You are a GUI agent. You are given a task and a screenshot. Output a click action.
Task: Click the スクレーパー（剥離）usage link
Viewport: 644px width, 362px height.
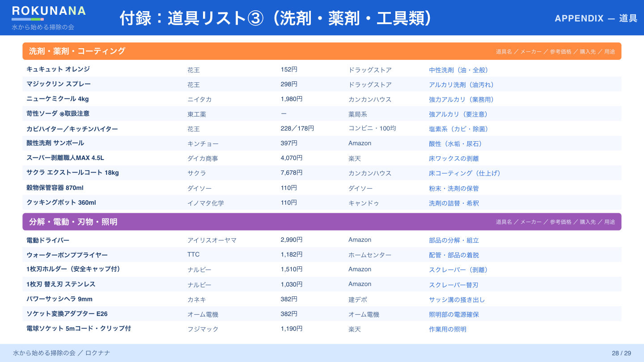coord(458,270)
